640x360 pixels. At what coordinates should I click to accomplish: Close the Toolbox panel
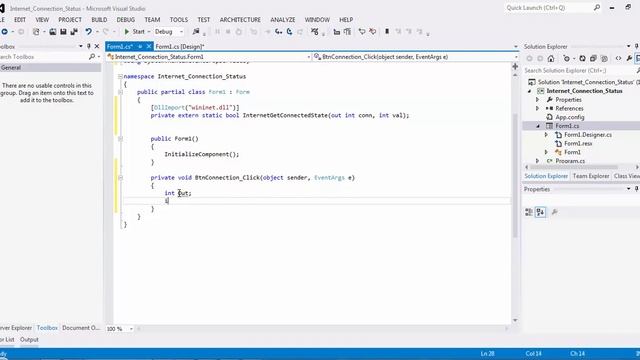[x=97, y=46]
